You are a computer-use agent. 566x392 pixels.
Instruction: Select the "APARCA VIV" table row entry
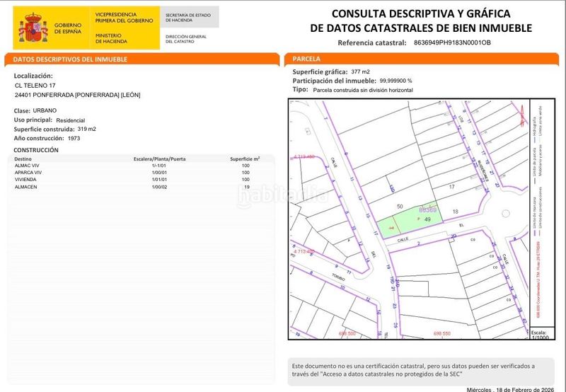tap(28, 173)
